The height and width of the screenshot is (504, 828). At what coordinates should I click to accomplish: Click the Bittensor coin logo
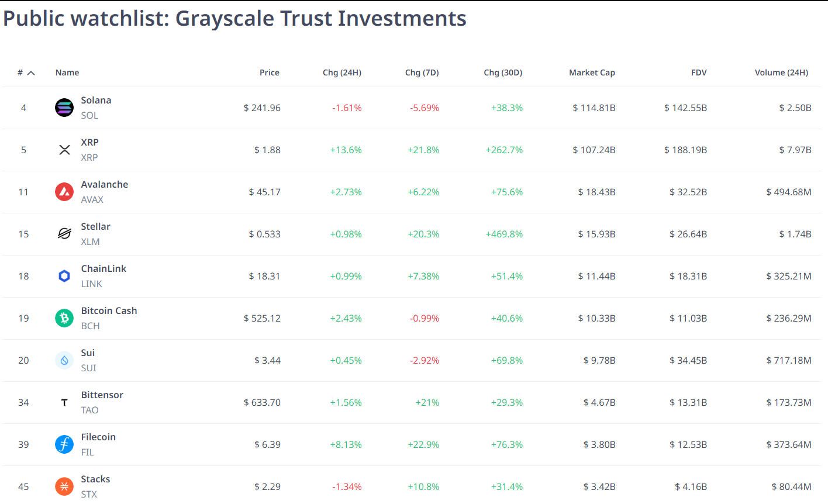click(x=64, y=402)
